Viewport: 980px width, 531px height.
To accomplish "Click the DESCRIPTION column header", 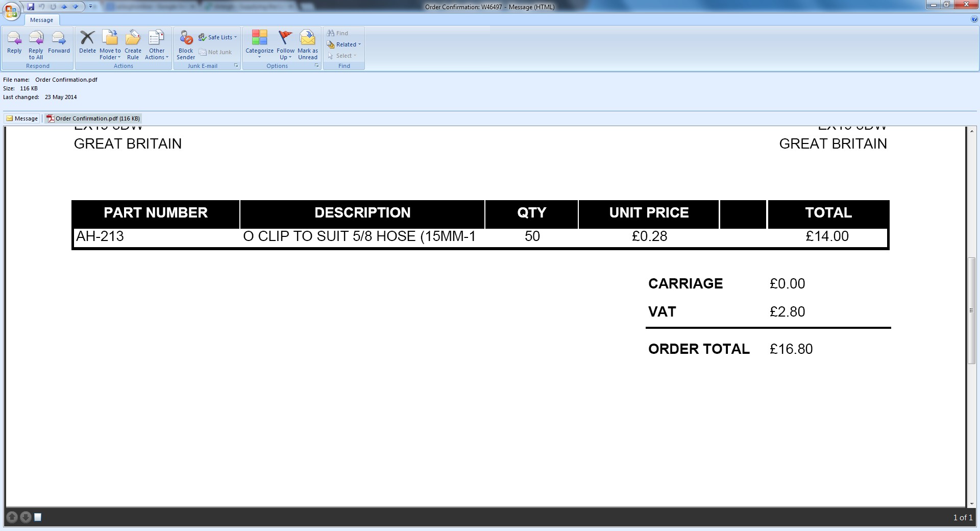I will 362,213.
